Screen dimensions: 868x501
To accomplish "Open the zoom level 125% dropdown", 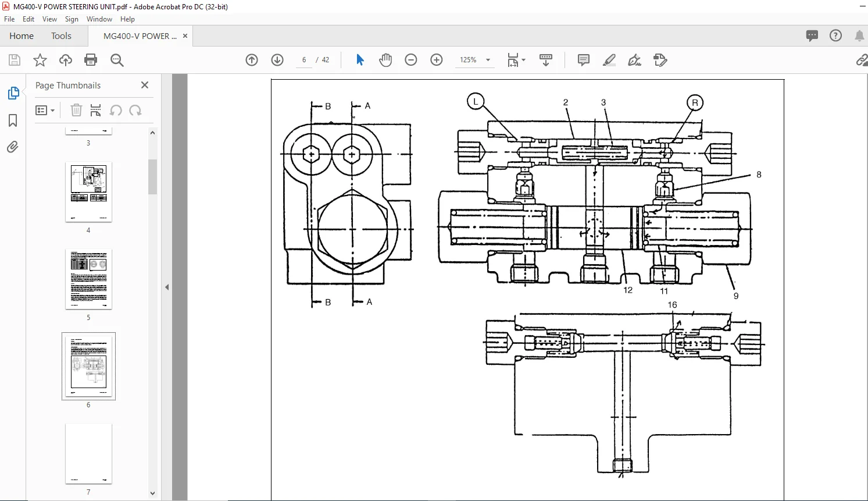I will pos(475,60).
